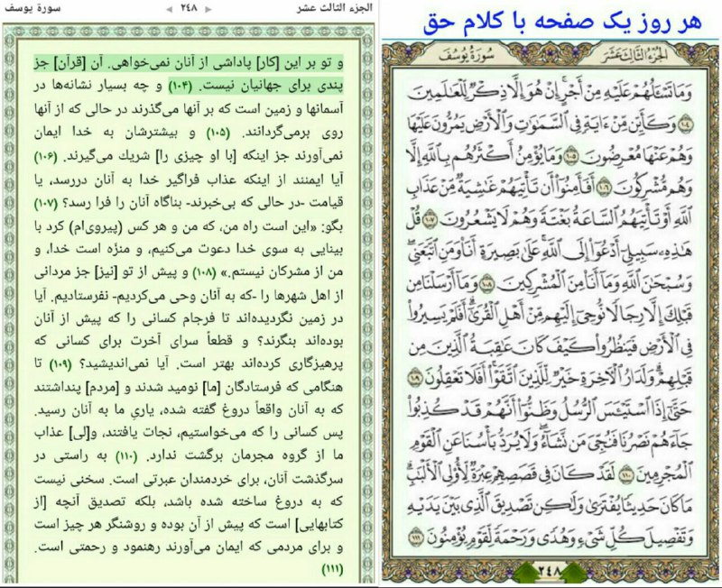Viewport: 722px width, 588px height.
Task: Click the verse 105 end marker in the Arabic page
Action: [x=571, y=156]
